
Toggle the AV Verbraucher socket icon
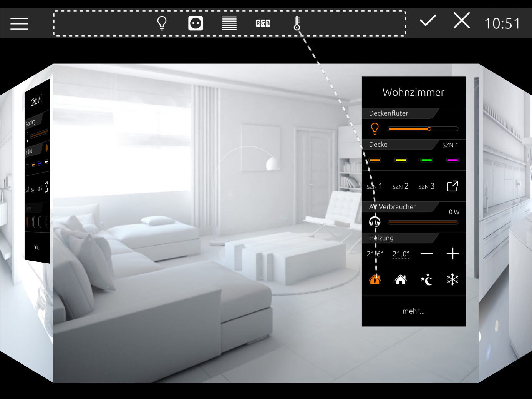pos(375,222)
